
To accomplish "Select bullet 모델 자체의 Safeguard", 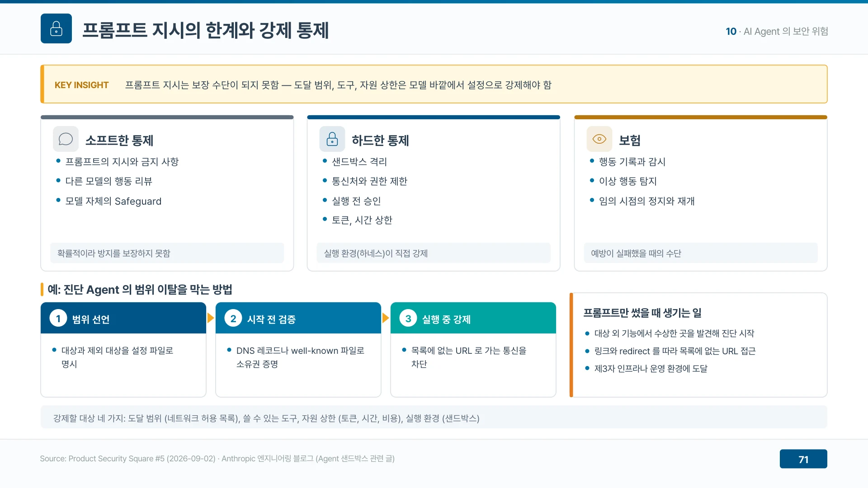I will point(113,201).
